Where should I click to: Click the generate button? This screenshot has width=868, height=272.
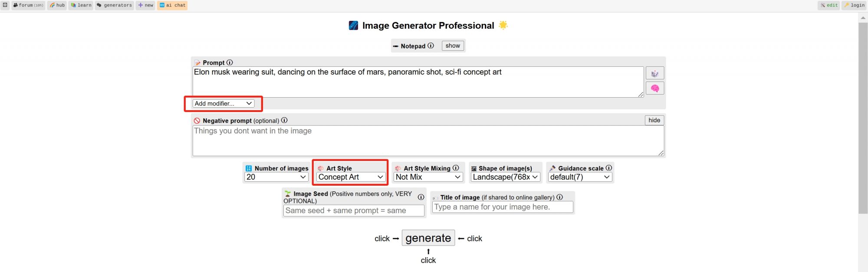pyautogui.click(x=428, y=238)
